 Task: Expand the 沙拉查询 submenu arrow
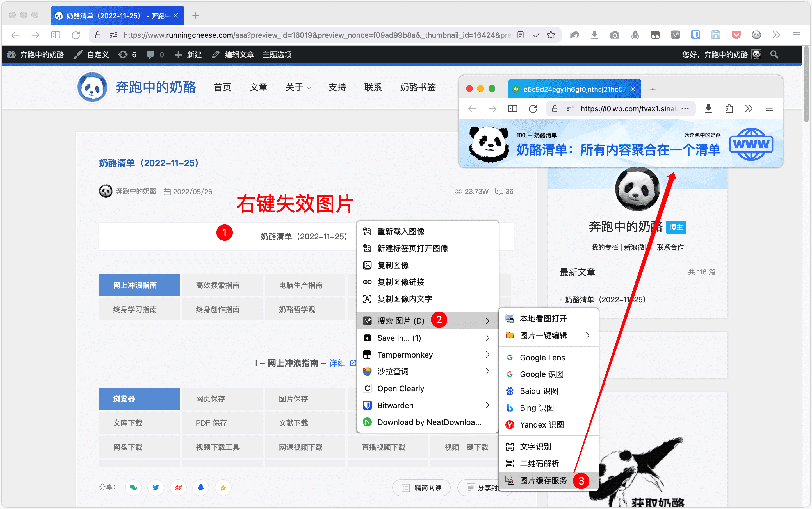click(x=487, y=371)
